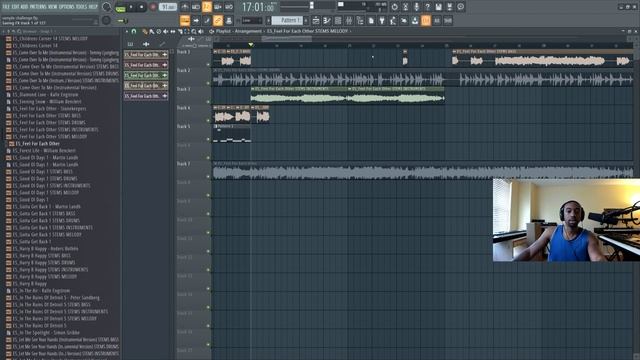The image size is (640, 360).
Task: Click the microphone audio editor icon
Action: 416,7
